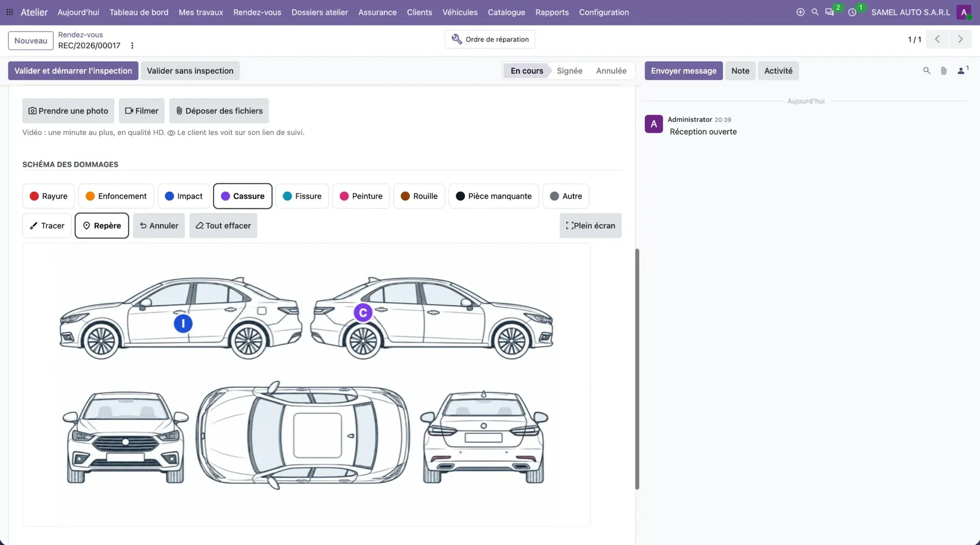
Task: Set status to Annulée
Action: pos(611,71)
